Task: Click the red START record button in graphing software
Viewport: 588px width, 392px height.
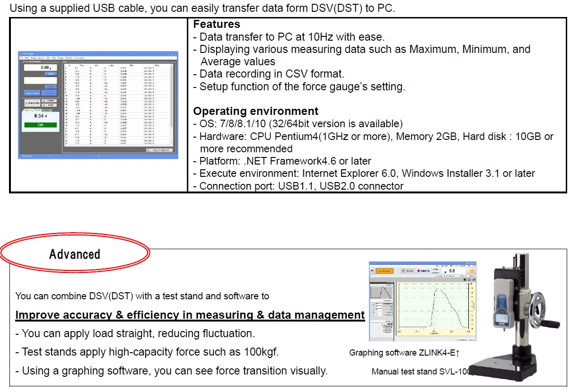Action: [424, 271]
